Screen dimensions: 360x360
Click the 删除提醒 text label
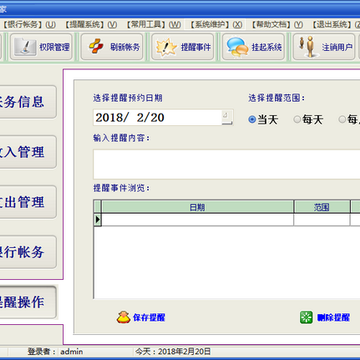coord(333,317)
